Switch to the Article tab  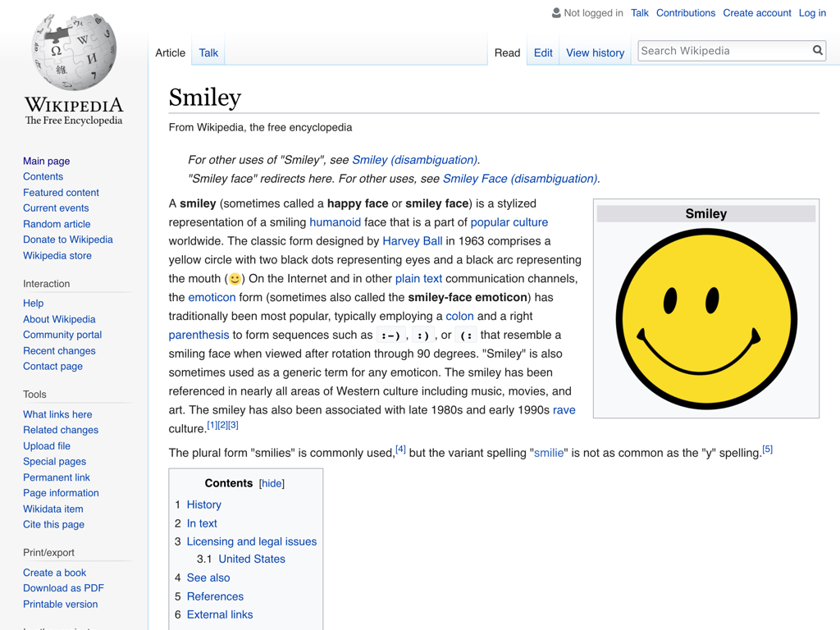171,52
